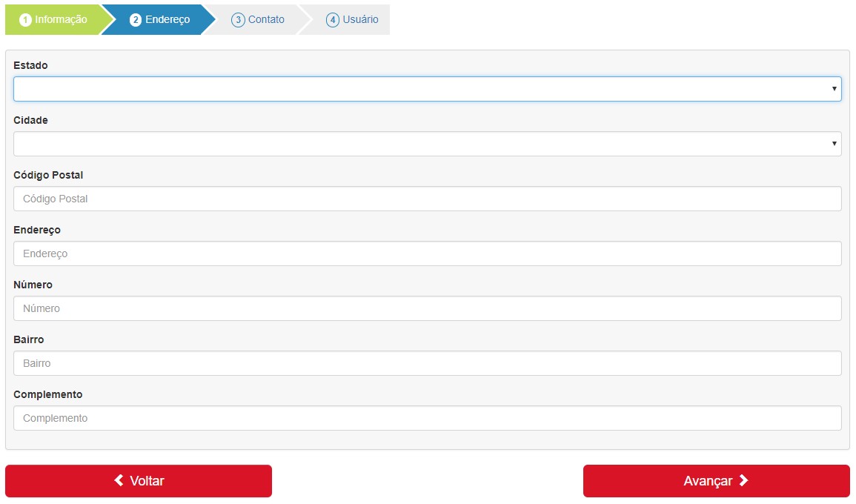
Task: Click the step 4 circle icon
Action: (x=333, y=20)
